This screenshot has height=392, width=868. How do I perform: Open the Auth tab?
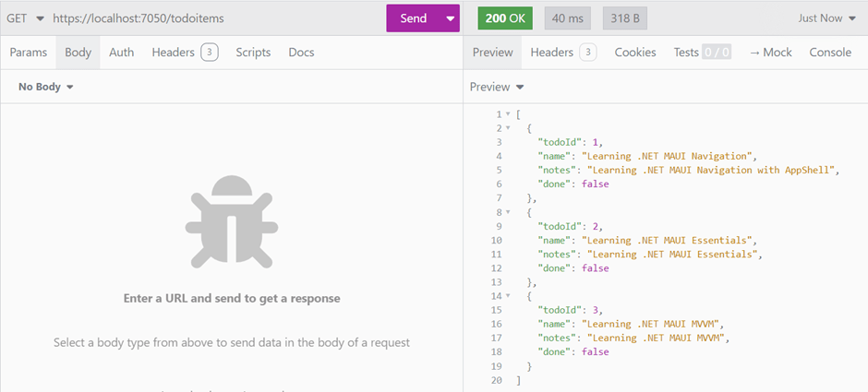[x=122, y=53]
